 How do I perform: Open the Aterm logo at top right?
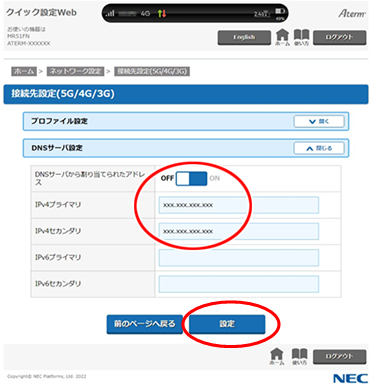[x=352, y=13]
